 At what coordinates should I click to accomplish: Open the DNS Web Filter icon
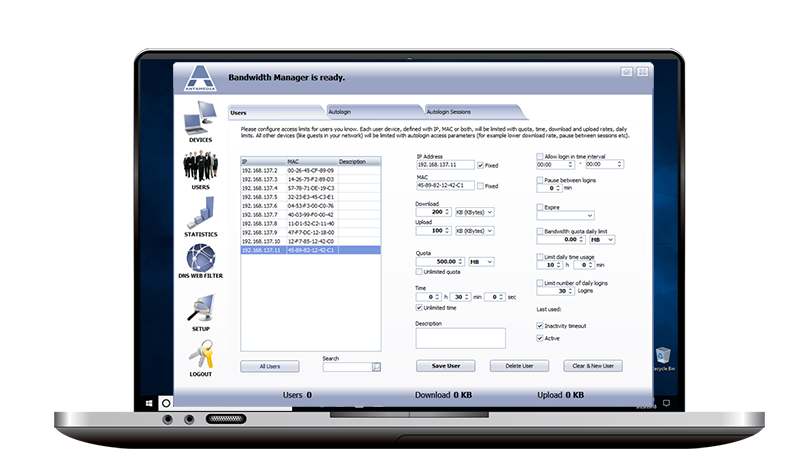(201, 257)
